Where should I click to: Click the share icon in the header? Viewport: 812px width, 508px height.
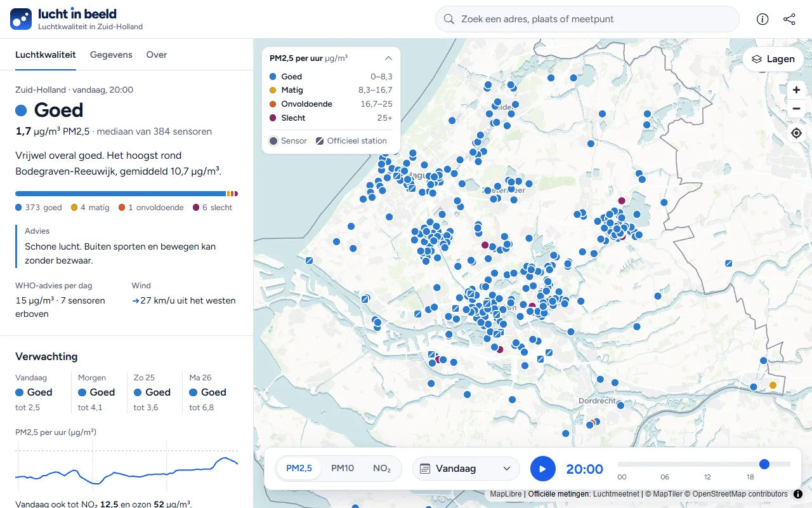(x=789, y=19)
